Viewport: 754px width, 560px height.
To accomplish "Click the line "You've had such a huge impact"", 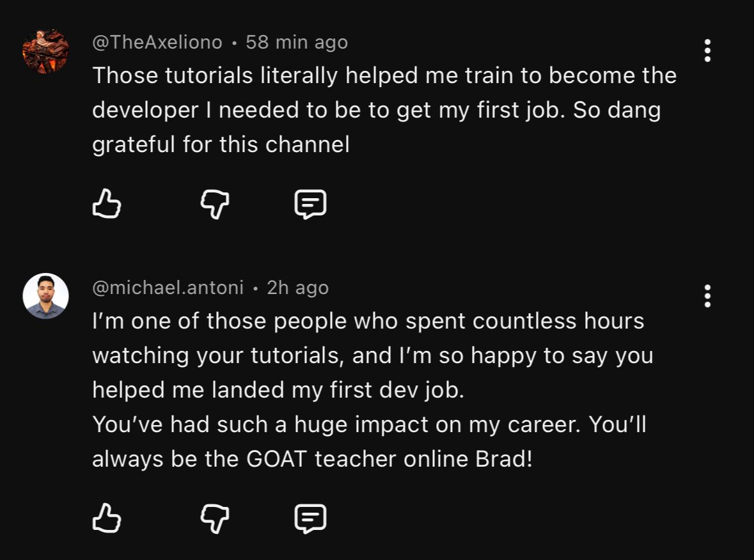I will coord(369,424).
